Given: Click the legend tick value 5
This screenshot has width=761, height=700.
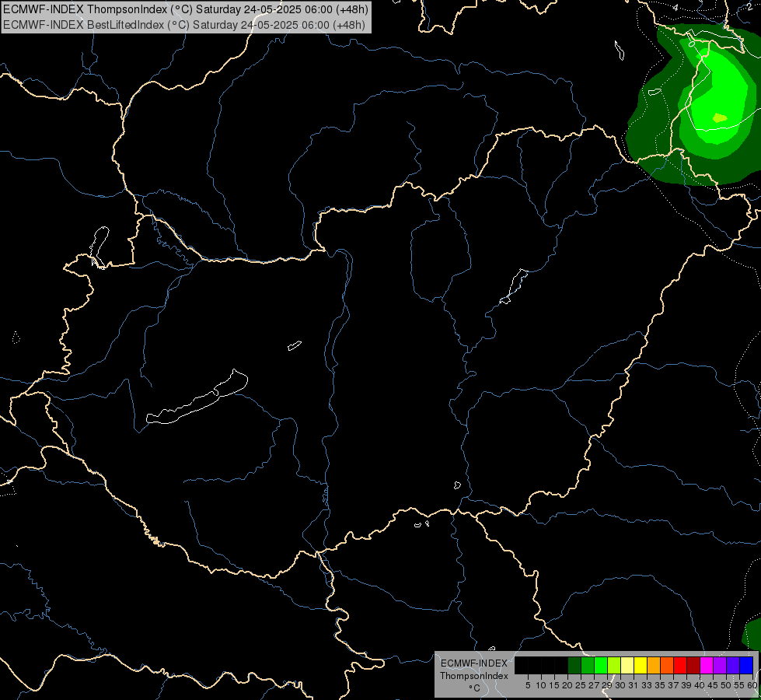Looking at the screenshot, I should (528, 685).
